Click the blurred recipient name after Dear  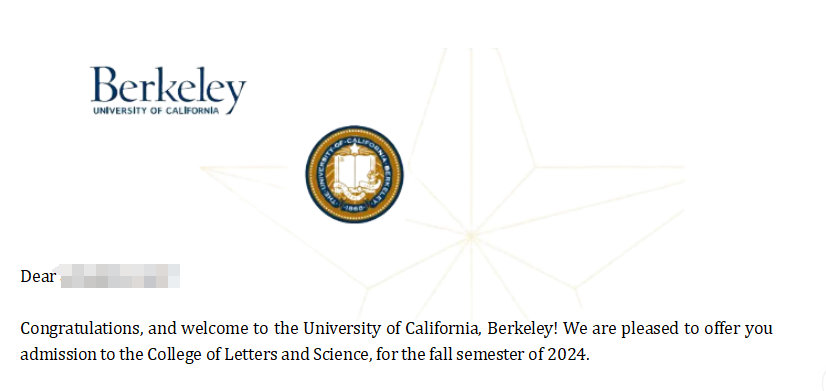[x=120, y=276]
